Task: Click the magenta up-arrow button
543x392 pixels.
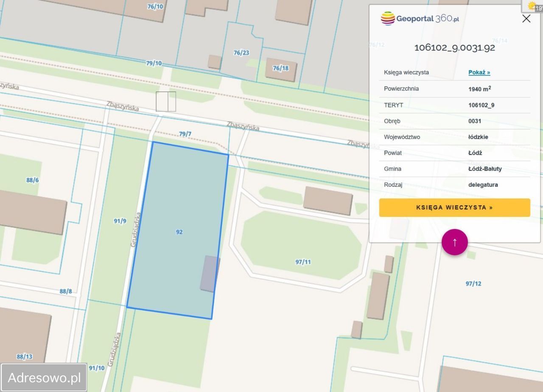Action: tap(455, 242)
